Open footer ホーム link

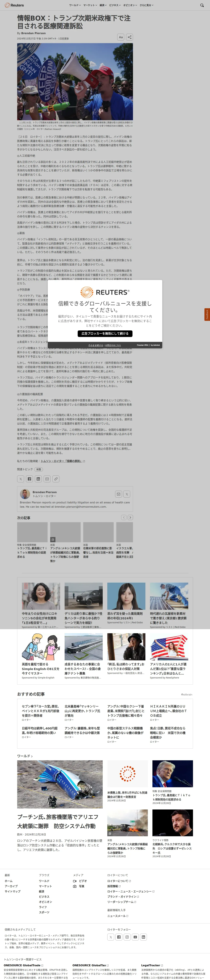pyautogui.click(x=8, y=881)
